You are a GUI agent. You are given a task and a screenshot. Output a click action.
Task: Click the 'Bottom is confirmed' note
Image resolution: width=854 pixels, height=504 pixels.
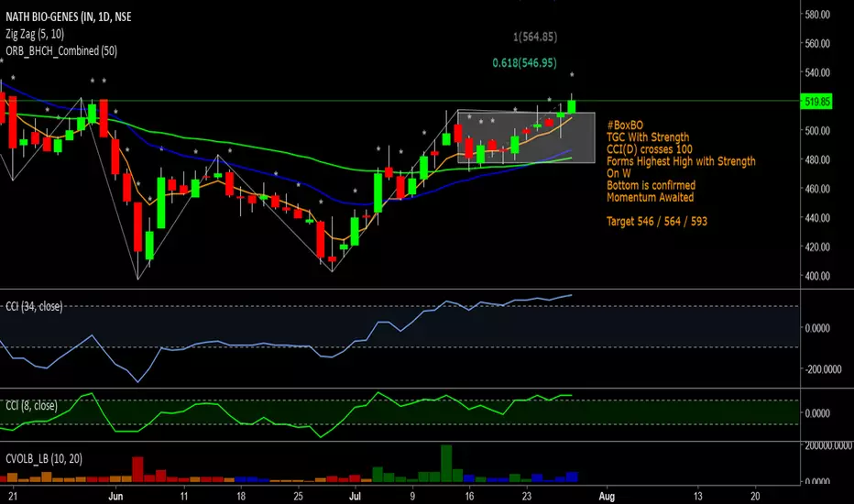point(651,185)
